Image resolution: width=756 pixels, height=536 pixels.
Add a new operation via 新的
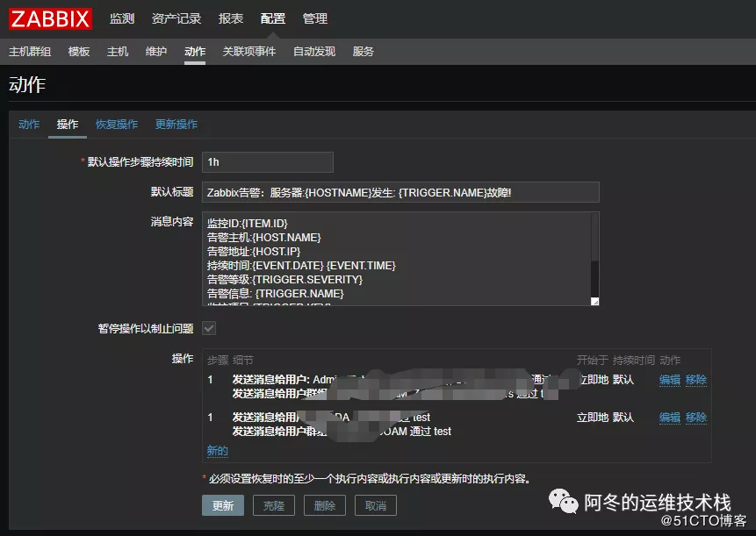218,451
